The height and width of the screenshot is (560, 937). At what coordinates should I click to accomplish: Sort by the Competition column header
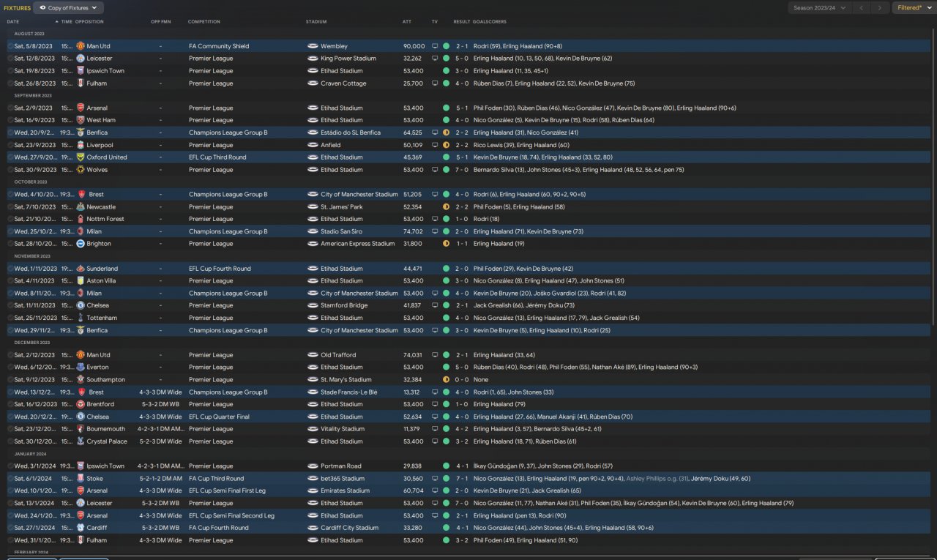click(204, 22)
